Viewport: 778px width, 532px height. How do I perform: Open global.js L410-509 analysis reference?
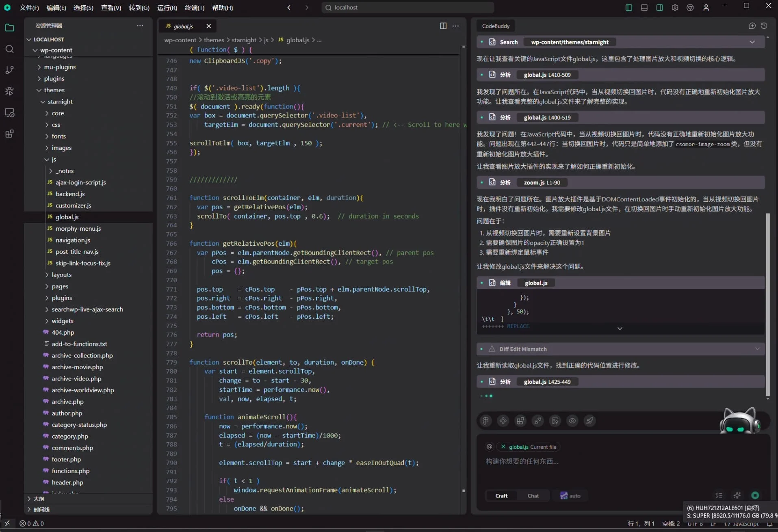[547, 75]
